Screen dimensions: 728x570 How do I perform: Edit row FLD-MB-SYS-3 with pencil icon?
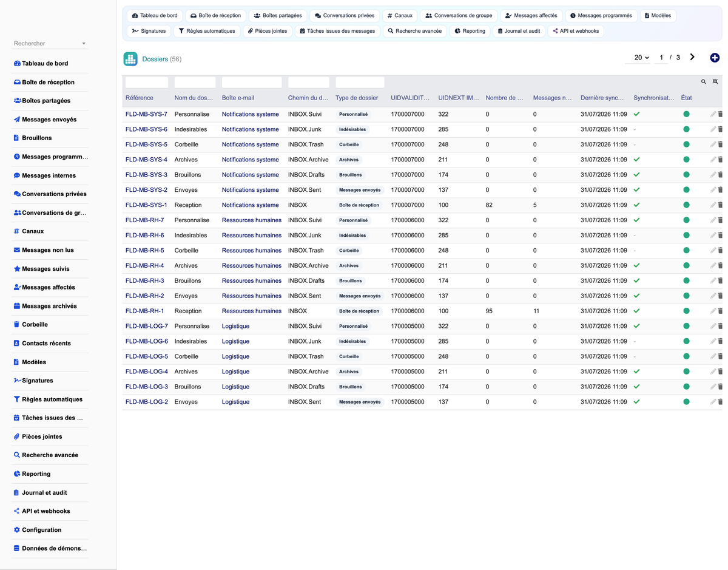713,175
